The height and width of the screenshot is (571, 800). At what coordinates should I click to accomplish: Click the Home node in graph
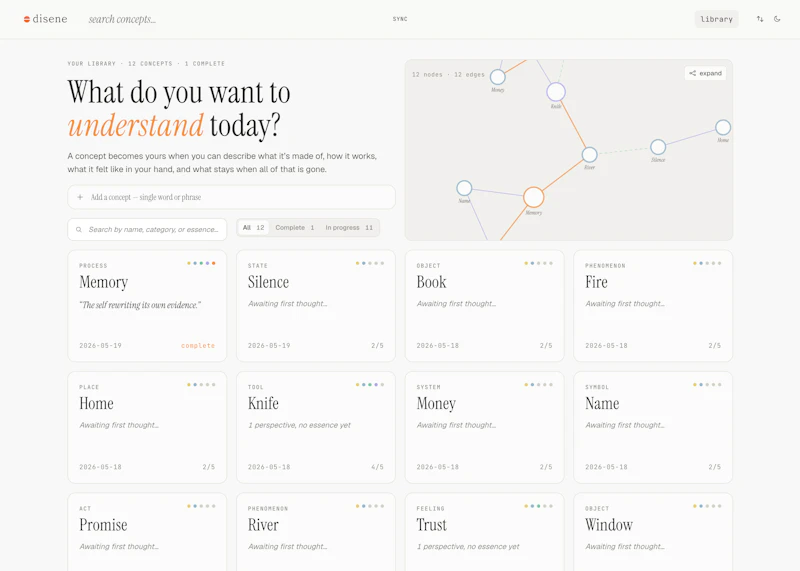click(722, 127)
